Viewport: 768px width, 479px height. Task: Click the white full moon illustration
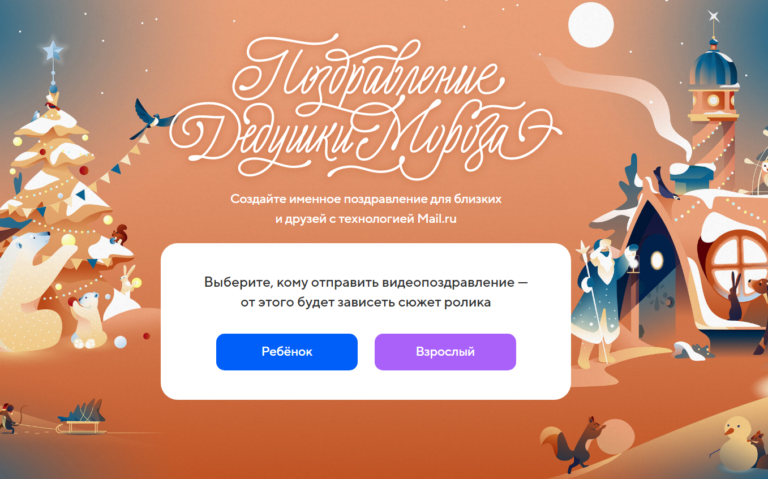pos(591,24)
